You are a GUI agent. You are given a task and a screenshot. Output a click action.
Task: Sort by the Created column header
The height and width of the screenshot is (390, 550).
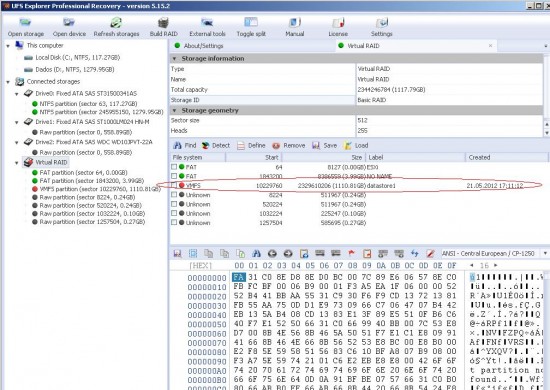click(506, 157)
